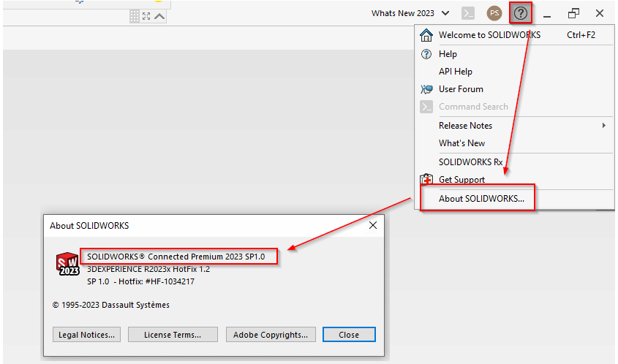The image size is (618, 364).
Task: Click the Close button in About dialog
Action: click(x=349, y=335)
